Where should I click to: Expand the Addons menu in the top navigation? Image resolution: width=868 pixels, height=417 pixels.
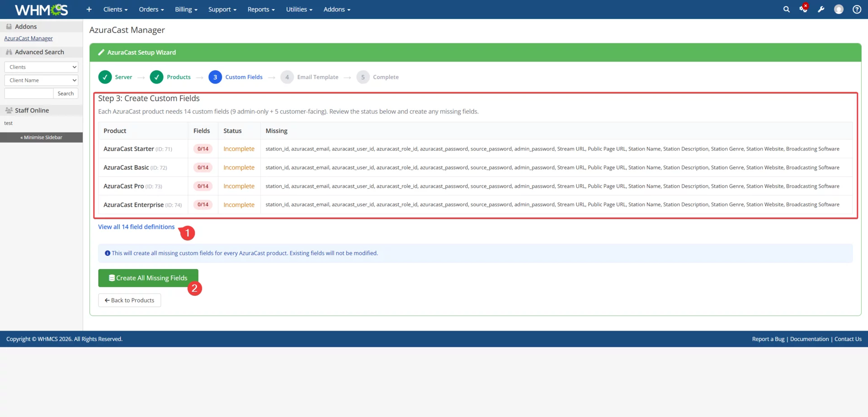pyautogui.click(x=336, y=9)
